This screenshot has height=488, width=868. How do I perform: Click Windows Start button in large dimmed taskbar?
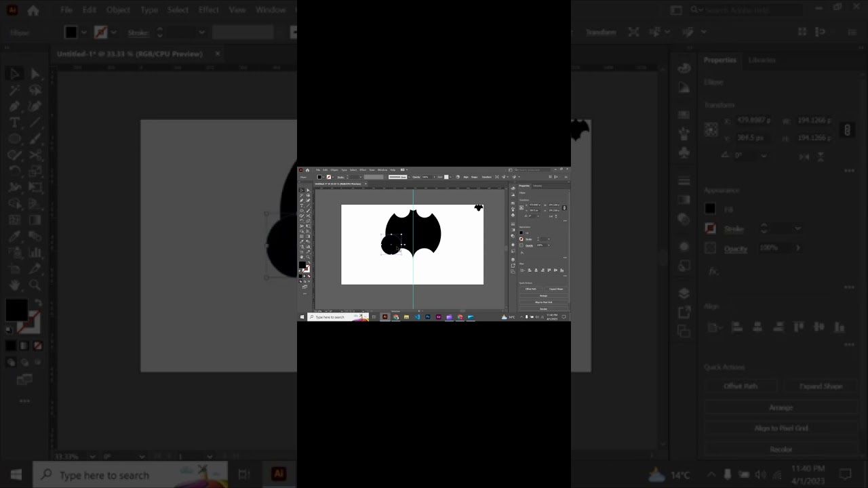tap(16, 475)
